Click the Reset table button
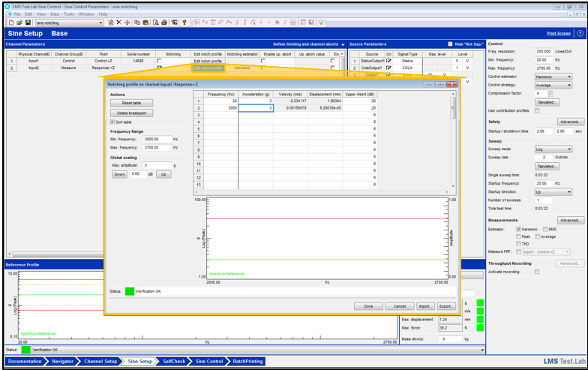588x370 pixels. click(x=131, y=103)
